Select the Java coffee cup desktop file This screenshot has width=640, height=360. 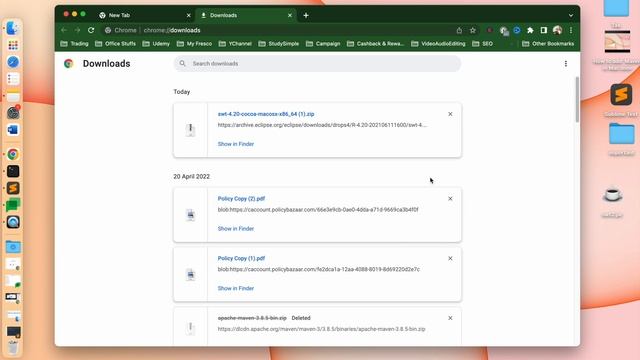coord(612,195)
